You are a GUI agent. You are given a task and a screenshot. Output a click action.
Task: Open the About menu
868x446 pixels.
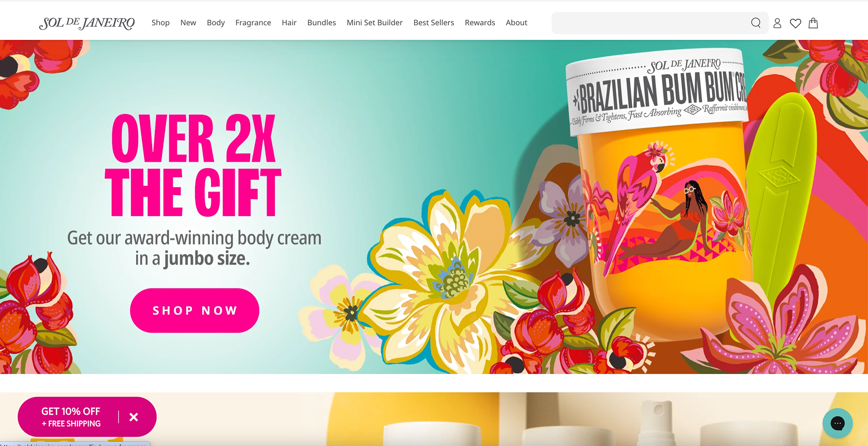point(516,23)
